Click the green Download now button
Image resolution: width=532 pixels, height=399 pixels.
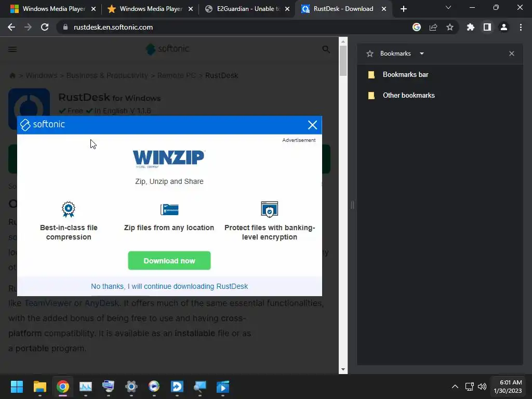click(x=169, y=261)
